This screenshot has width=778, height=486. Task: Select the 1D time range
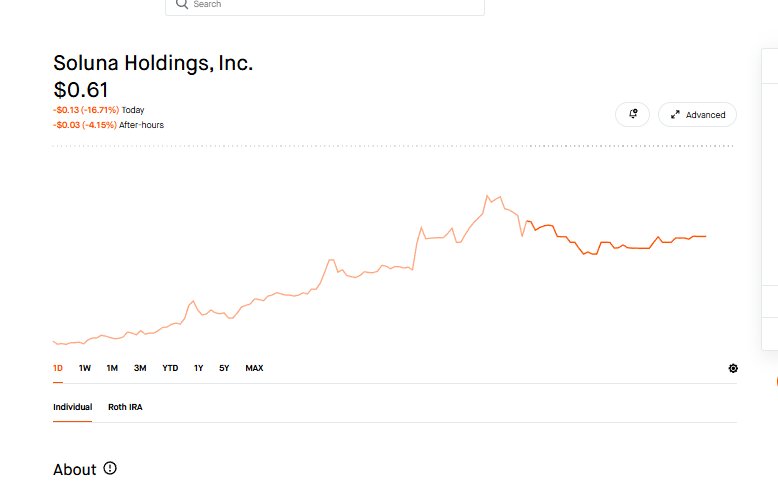(x=58, y=368)
